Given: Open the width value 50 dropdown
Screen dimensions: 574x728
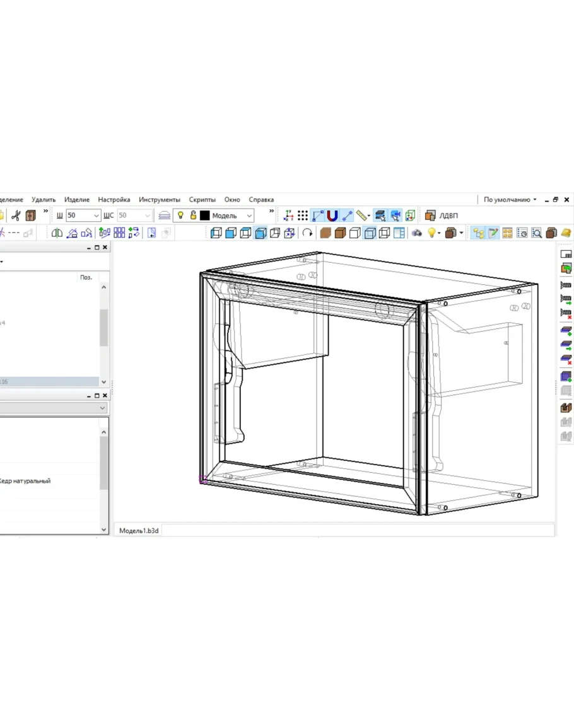Looking at the screenshot, I should point(96,216).
